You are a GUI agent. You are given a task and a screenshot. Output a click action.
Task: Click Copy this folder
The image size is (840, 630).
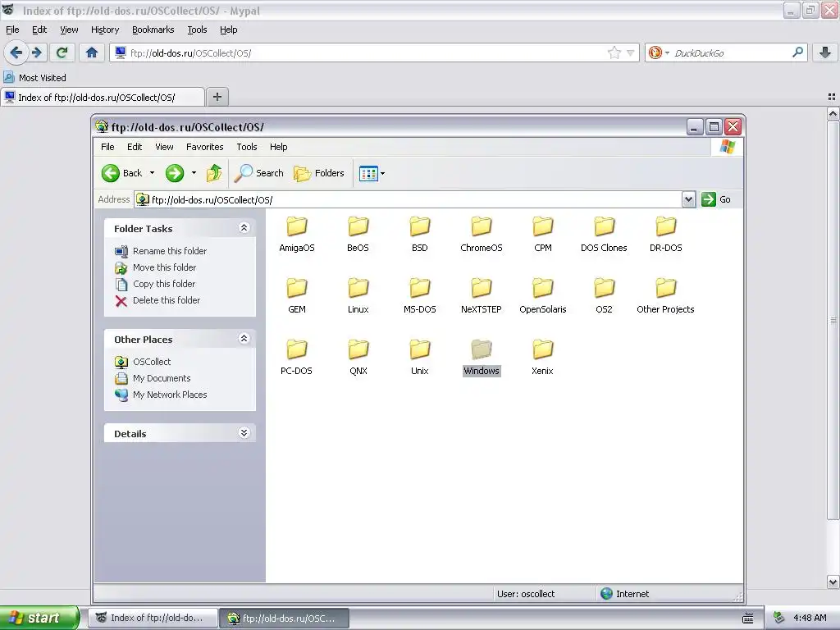[x=155, y=284]
